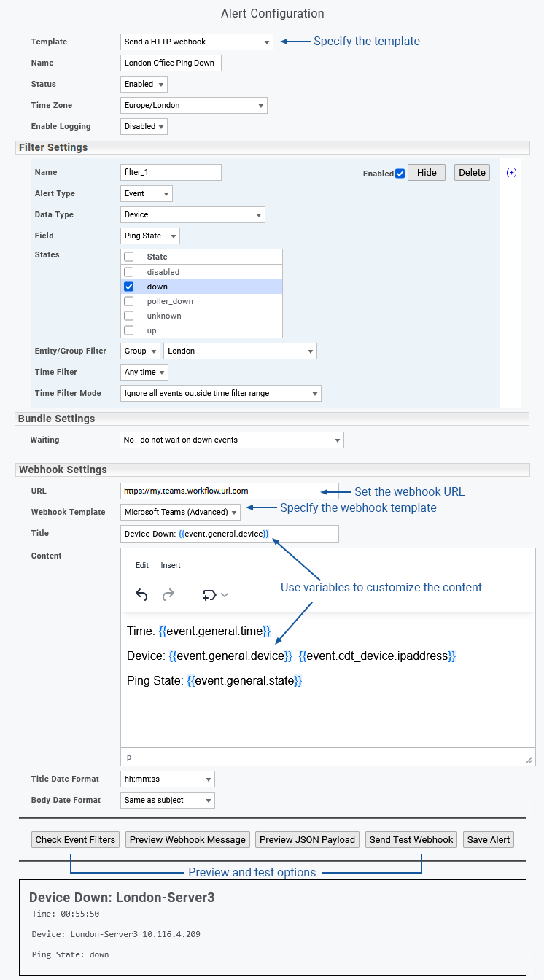
Task: Open the Edit menu in content editor
Action: (x=142, y=565)
